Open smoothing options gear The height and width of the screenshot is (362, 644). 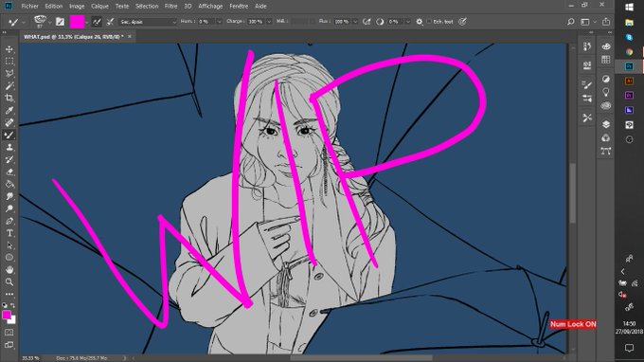420,22
